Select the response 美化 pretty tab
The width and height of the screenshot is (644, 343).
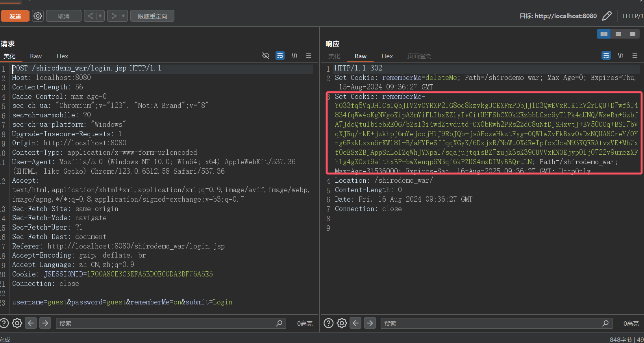tap(334, 56)
